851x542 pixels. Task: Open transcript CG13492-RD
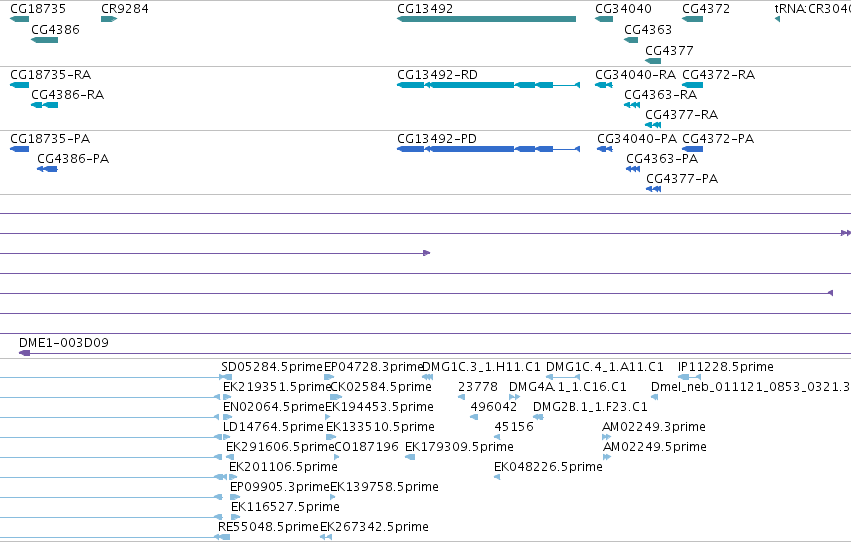[x=488, y=85]
